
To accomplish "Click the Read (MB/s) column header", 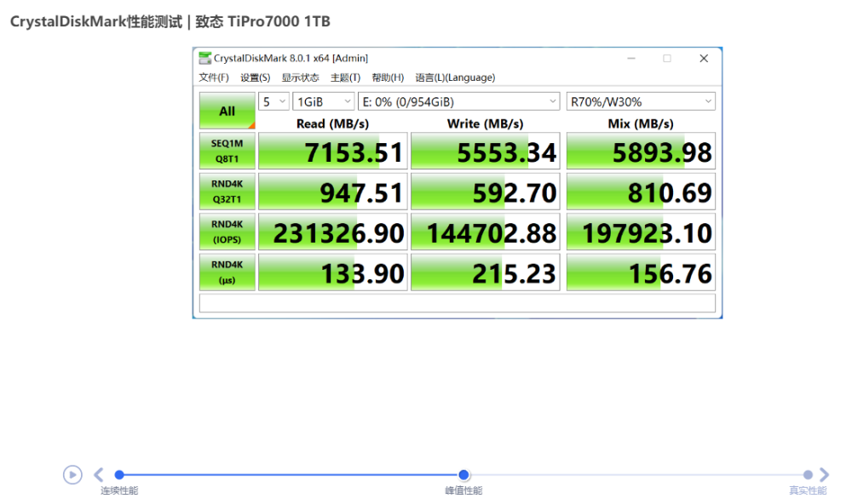I will click(x=332, y=123).
